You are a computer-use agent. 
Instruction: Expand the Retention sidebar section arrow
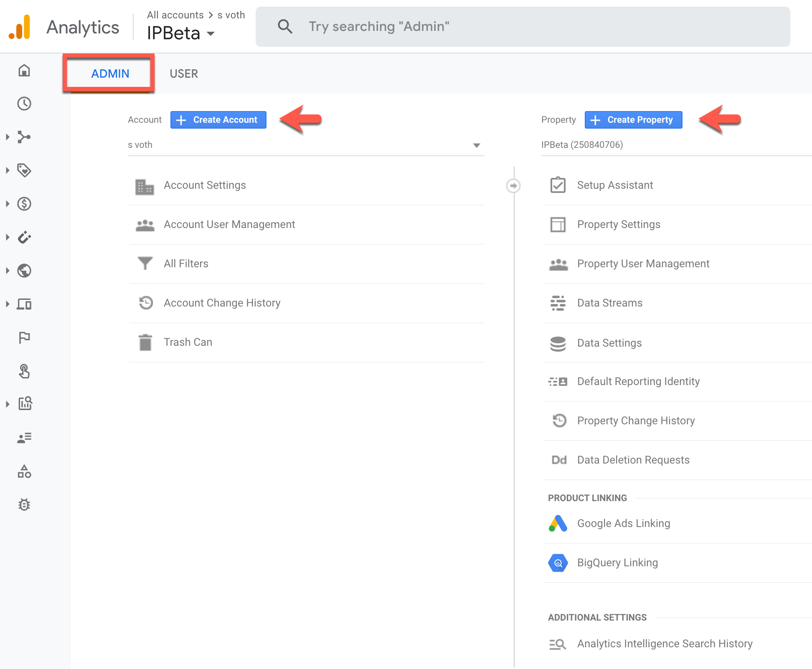pyautogui.click(x=8, y=237)
